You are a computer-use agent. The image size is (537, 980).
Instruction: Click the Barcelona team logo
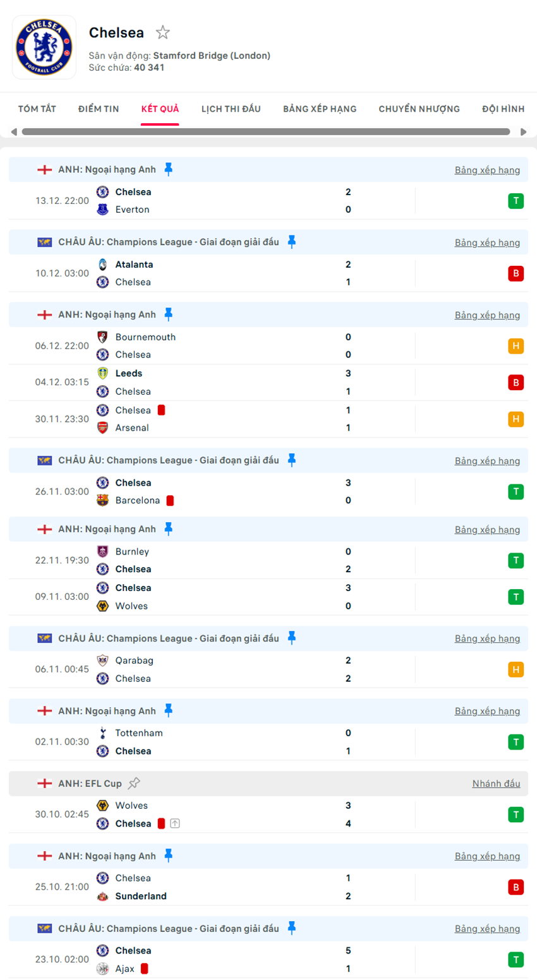point(103,500)
